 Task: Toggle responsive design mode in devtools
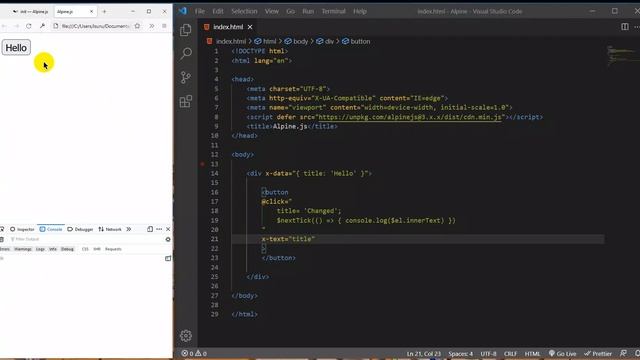[150, 229]
